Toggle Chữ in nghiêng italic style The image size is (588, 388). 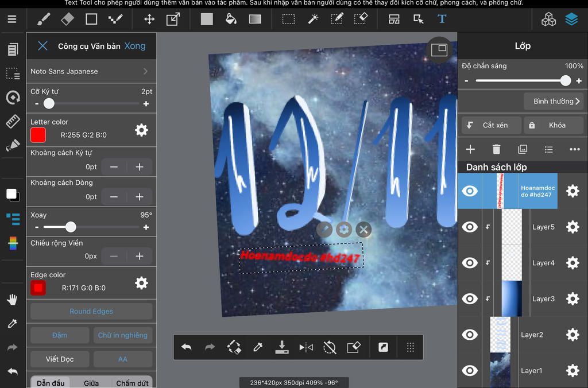(x=123, y=335)
